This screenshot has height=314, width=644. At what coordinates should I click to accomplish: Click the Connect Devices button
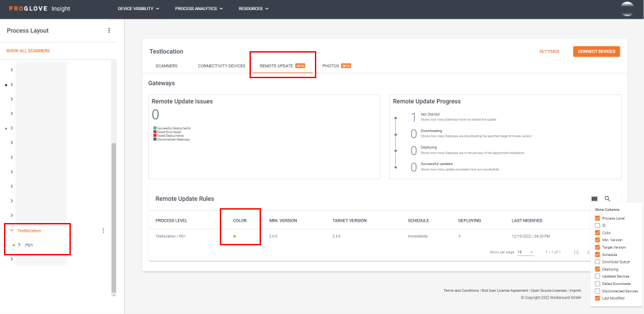click(596, 51)
